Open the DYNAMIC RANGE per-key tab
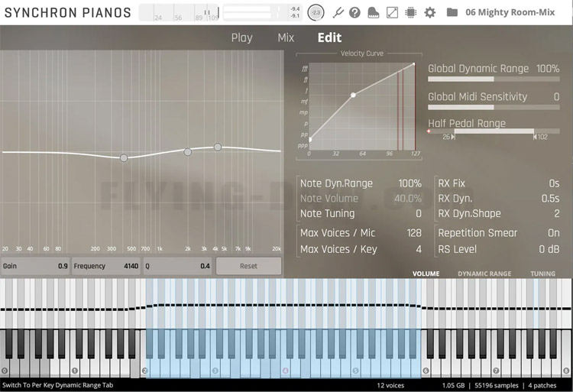The height and width of the screenshot is (392, 573). [x=484, y=274]
